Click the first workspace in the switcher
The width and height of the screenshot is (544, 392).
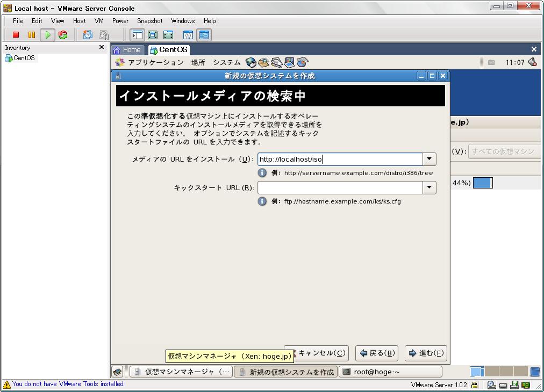click(477, 372)
